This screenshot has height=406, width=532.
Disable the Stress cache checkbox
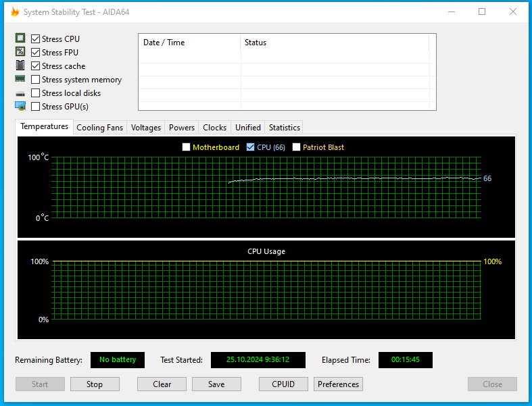[x=35, y=66]
